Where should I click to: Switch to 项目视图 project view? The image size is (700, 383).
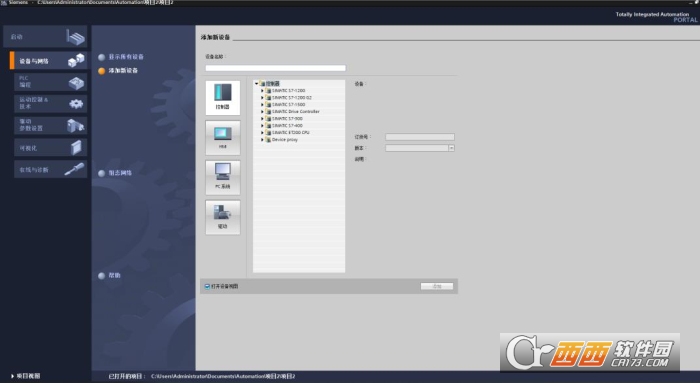(25, 376)
